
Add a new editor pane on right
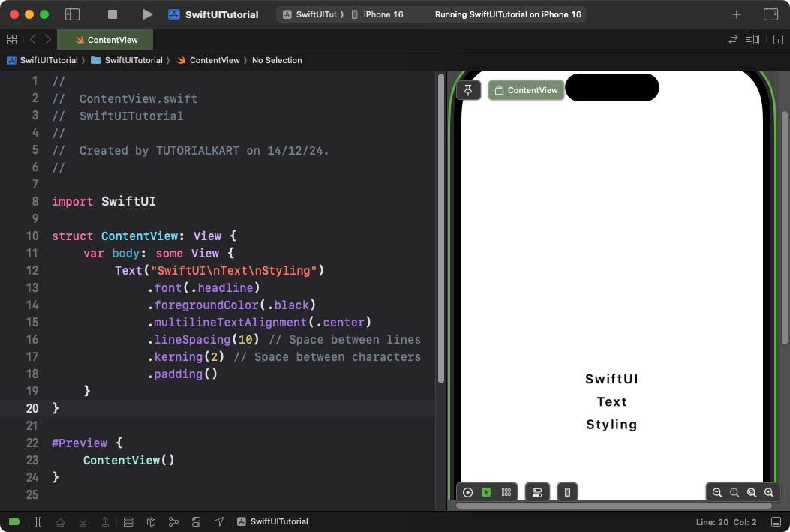pyautogui.click(x=778, y=39)
